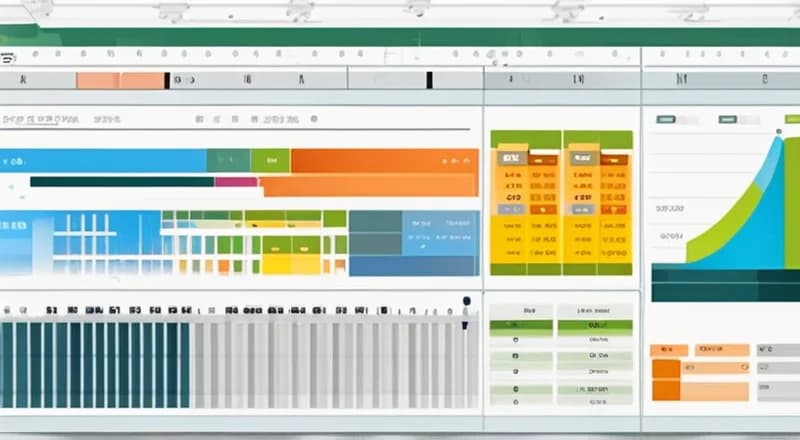This screenshot has height=440, width=800.
Task: Click the icon at the left end of the green ribbon
Action: [x=8, y=58]
